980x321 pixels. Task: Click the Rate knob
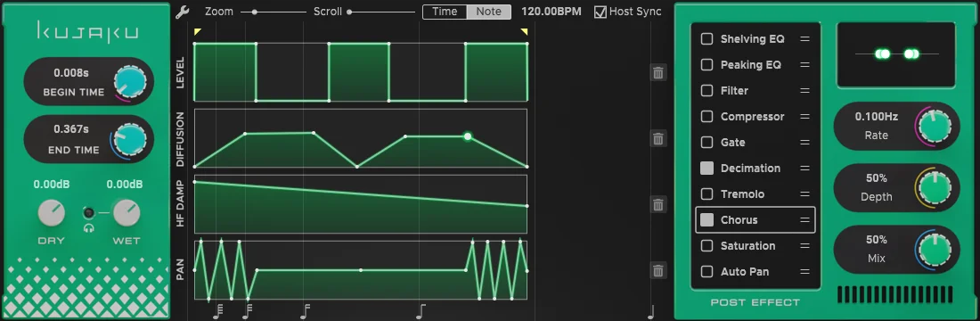933,126
